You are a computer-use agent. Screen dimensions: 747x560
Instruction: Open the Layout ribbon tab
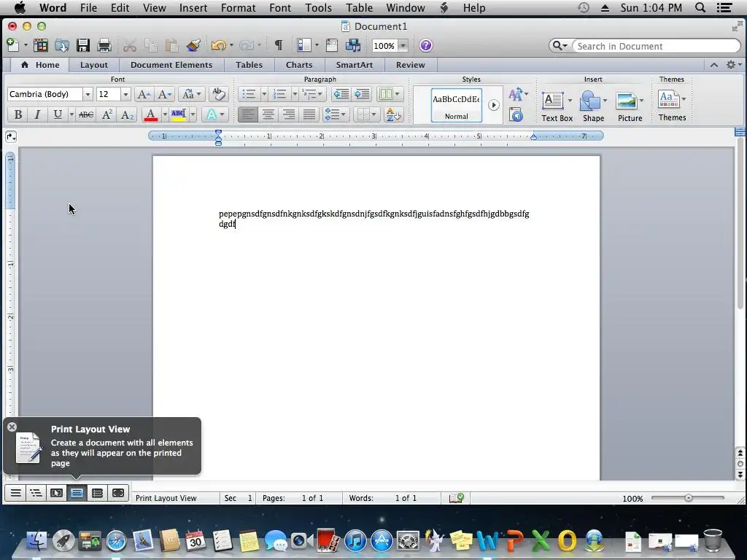coord(94,65)
